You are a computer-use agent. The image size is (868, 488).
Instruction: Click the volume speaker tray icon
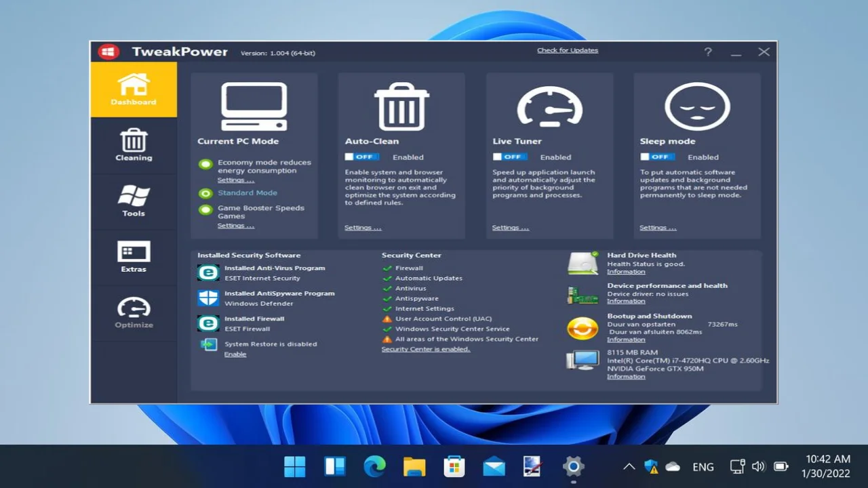pyautogui.click(x=759, y=466)
